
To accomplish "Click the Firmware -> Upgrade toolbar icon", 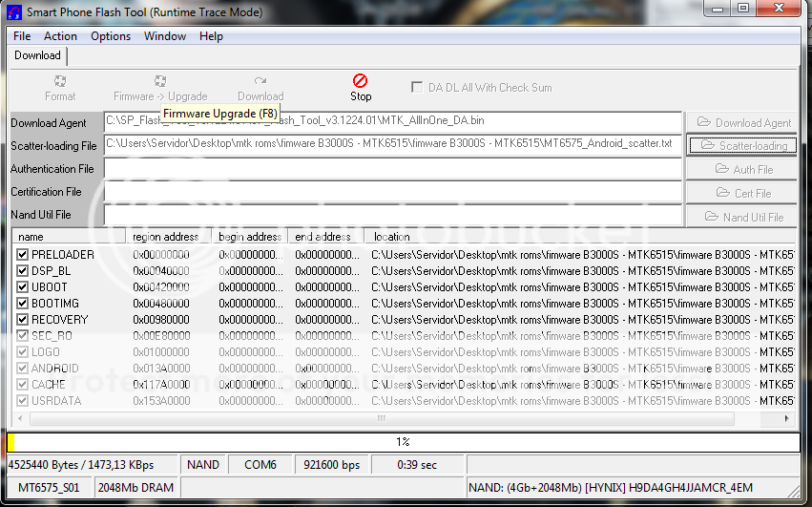I will pos(160,82).
